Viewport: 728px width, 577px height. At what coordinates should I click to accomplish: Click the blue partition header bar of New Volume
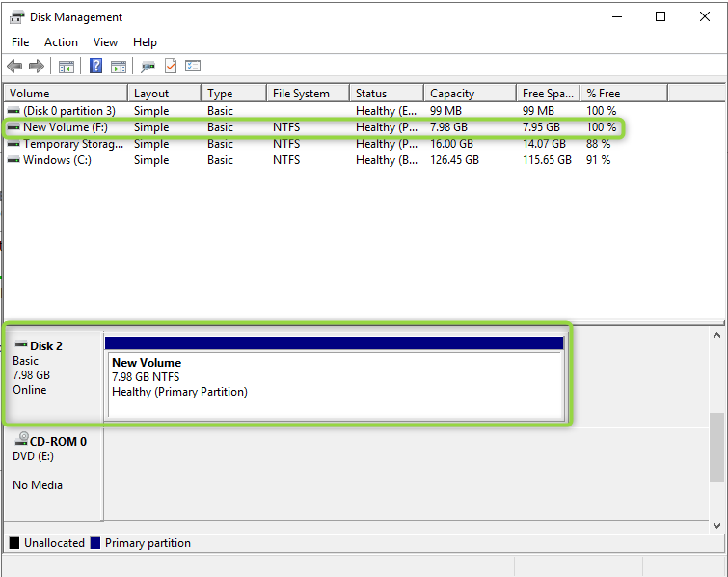[x=334, y=343]
